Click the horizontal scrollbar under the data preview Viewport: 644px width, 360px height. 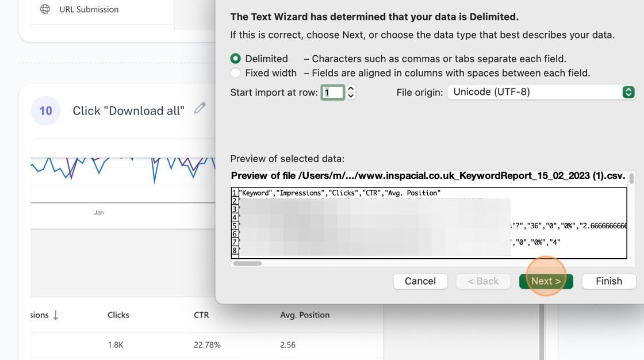[x=247, y=263]
